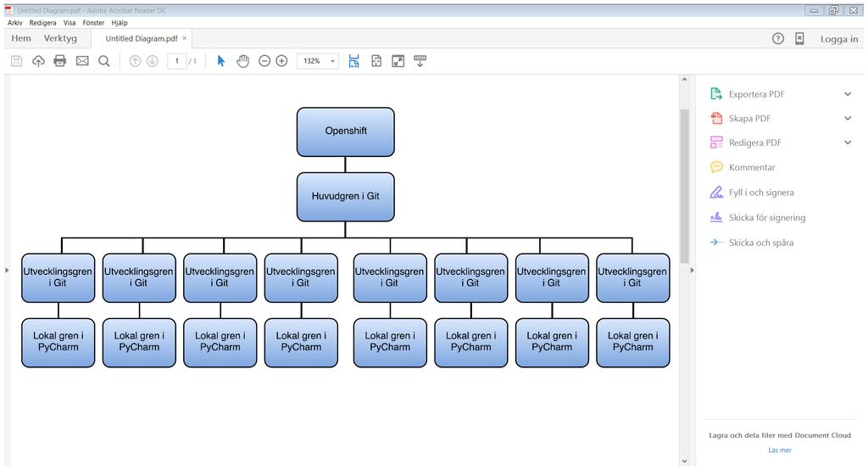This screenshot has height=470, width=868.
Task: Click the Kommentar speech bubble icon
Action: [716, 167]
